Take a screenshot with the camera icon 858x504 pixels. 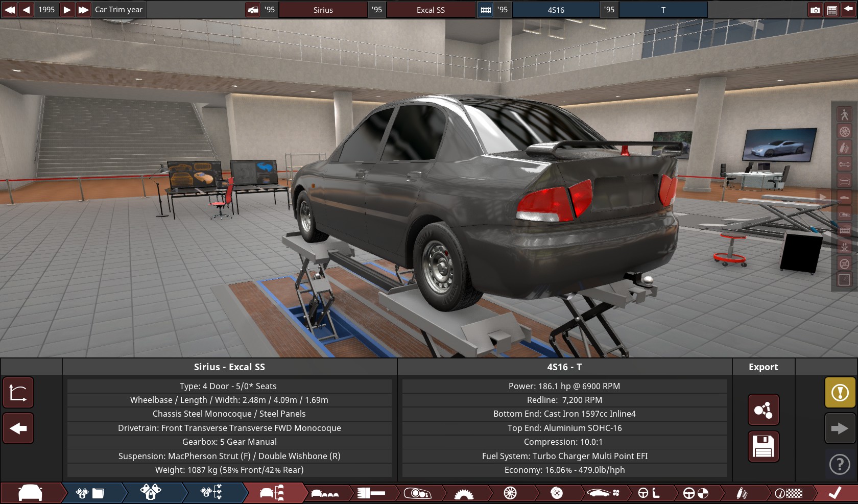pyautogui.click(x=815, y=10)
